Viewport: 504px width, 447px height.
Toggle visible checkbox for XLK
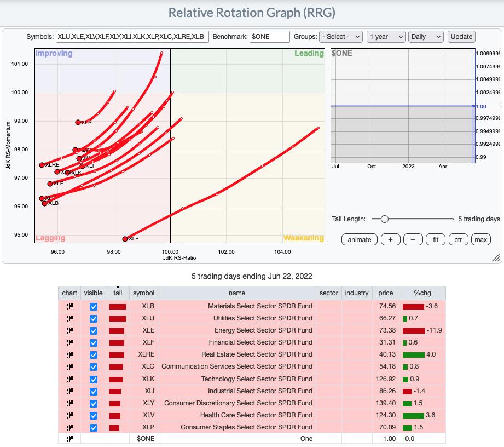pos(94,380)
